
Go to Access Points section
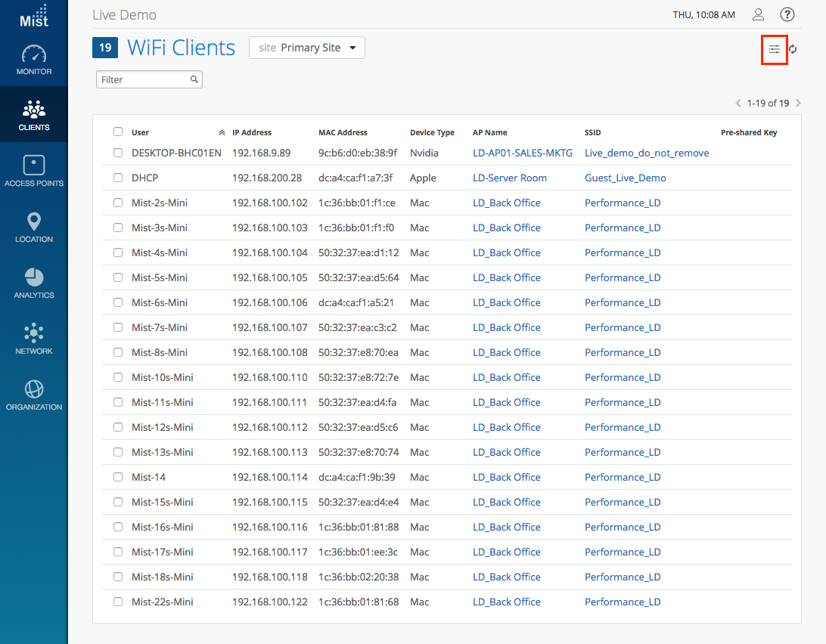click(34, 166)
